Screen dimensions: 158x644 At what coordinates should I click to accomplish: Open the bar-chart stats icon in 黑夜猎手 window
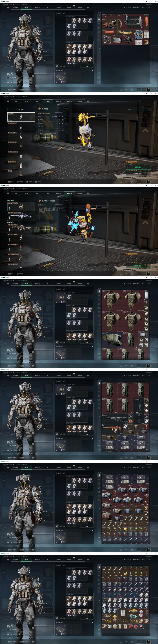point(121,181)
